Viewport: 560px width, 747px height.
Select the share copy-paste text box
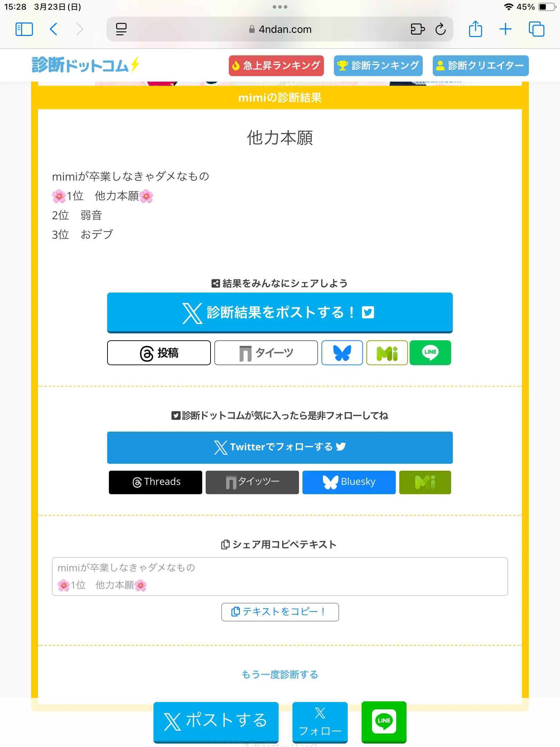[x=280, y=576]
